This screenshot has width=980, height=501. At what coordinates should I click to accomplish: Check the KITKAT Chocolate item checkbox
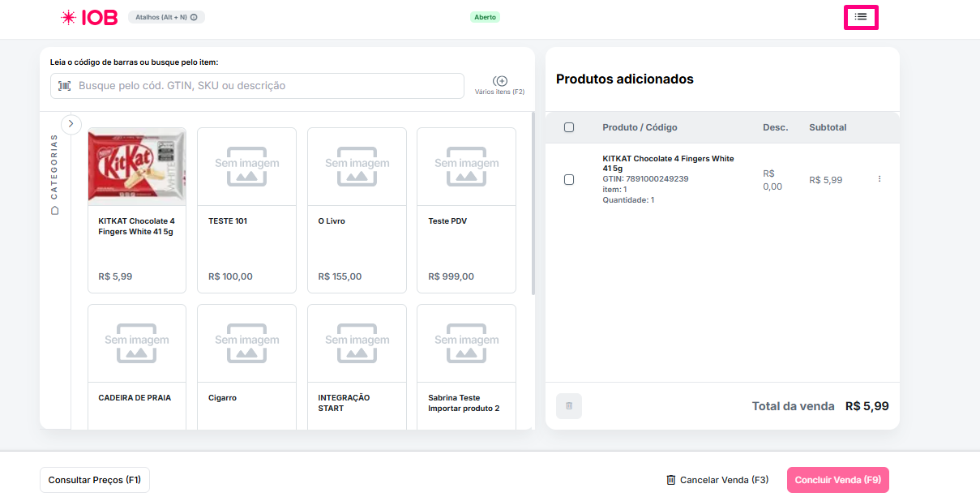(569, 179)
